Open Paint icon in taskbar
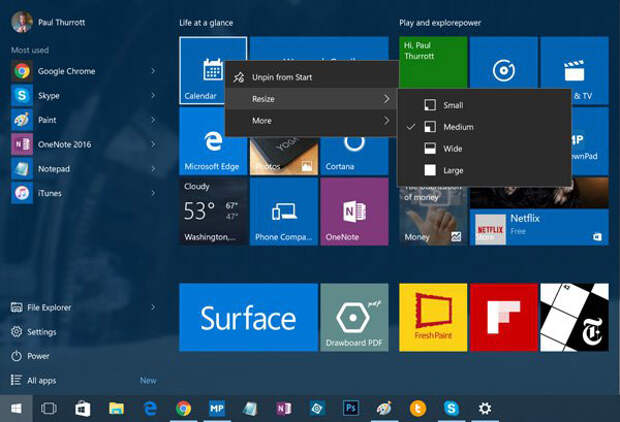Viewport: 620px width, 422px height. tap(384, 409)
